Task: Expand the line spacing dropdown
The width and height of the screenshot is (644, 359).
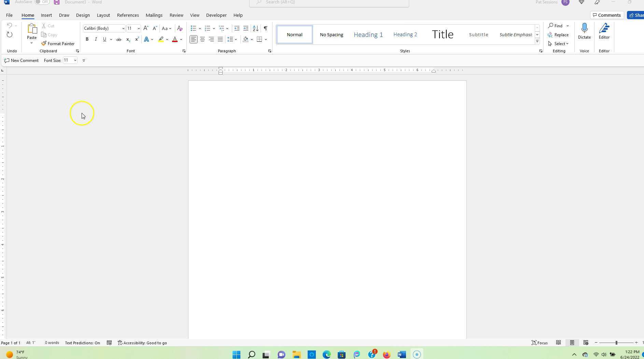Action: [236, 39]
